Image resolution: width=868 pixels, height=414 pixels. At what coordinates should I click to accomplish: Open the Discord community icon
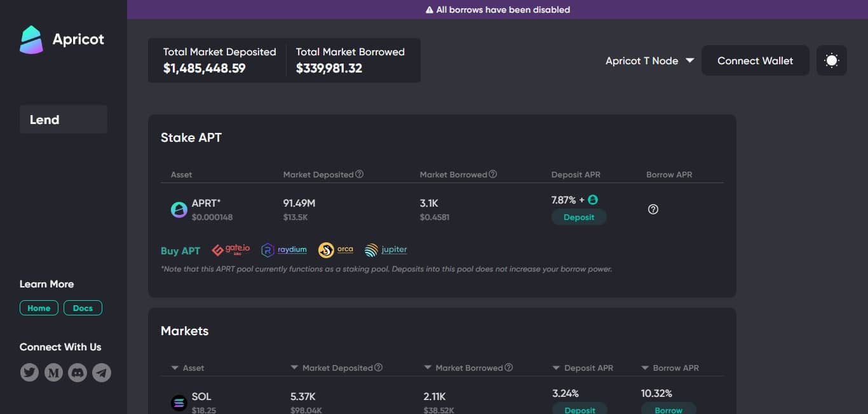pyautogui.click(x=78, y=372)
